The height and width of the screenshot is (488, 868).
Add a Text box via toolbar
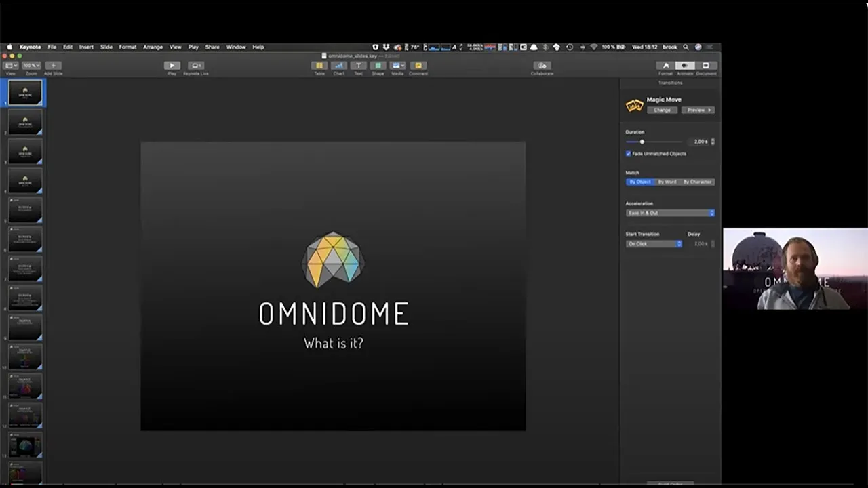pyautogui.click(x=358, y=66)
